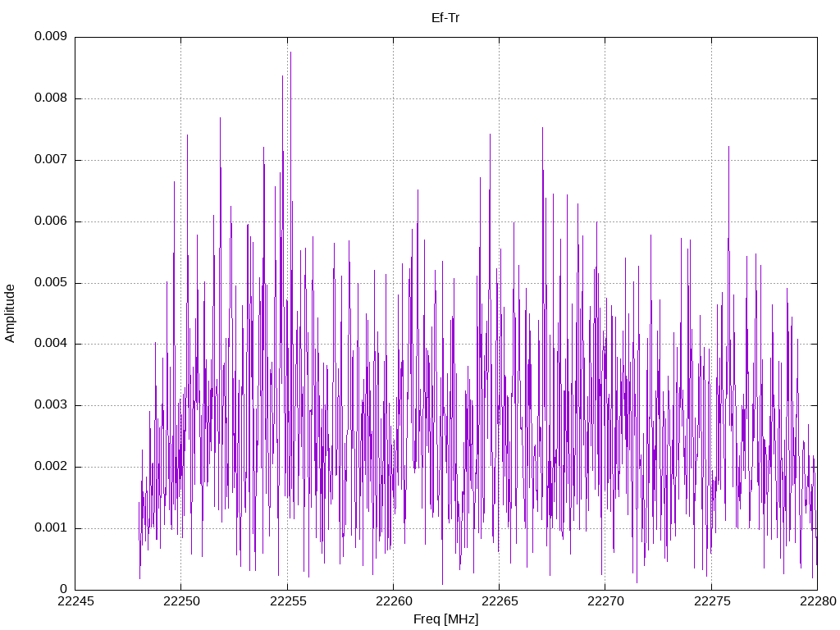The width and height of the screenshot is (840, 630).
Task: Click the y-axis tick label 0.008
Action: pos(51,98)
